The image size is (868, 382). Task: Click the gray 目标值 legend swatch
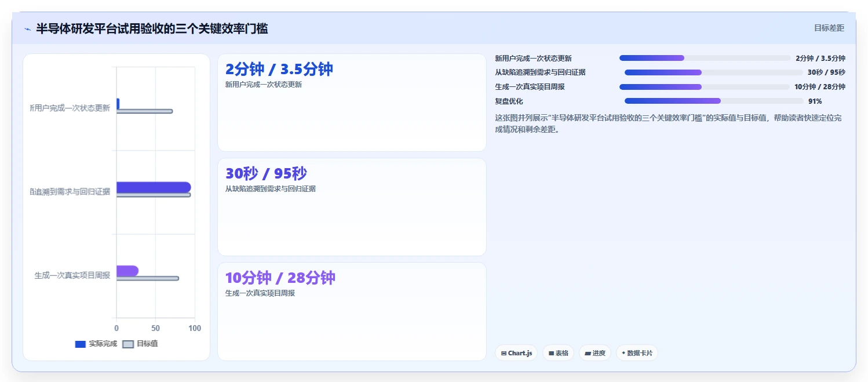point(128,344)
